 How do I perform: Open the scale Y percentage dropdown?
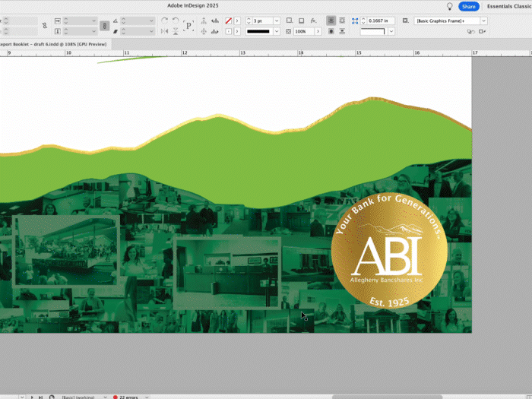pyautogui.click(x=94, y=32)
